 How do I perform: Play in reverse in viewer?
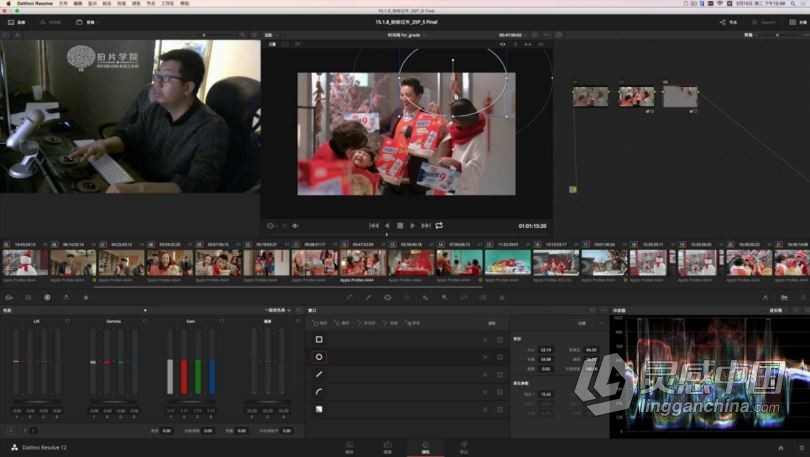point(387,226)
